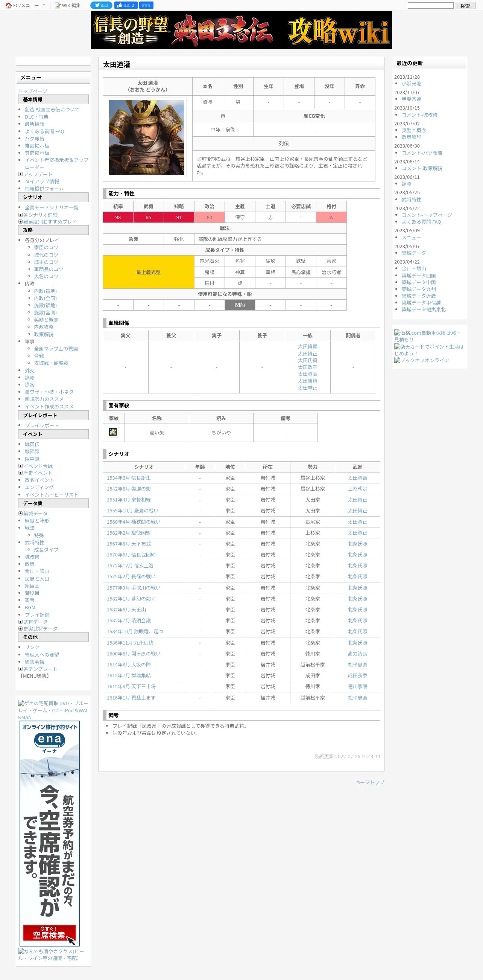
Task: Open the よくある質問 FAQ menu link
Action: click(x=44, y=132)
